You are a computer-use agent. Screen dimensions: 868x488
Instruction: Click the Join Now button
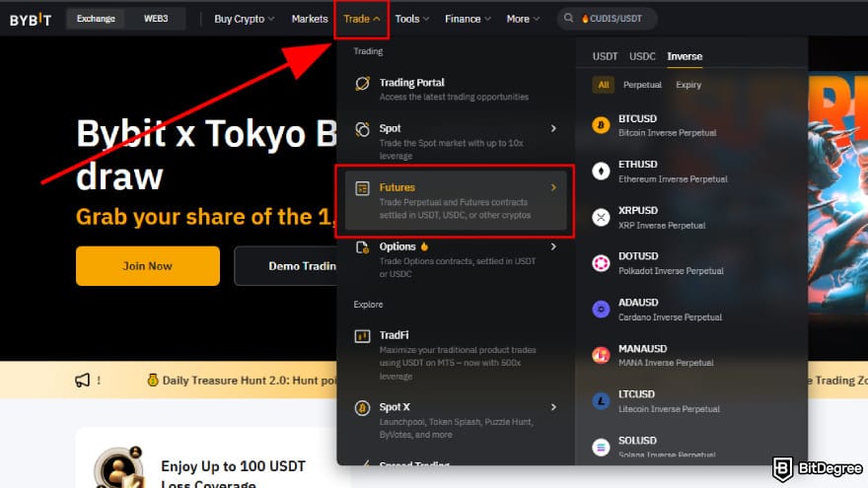click(148, 266)
